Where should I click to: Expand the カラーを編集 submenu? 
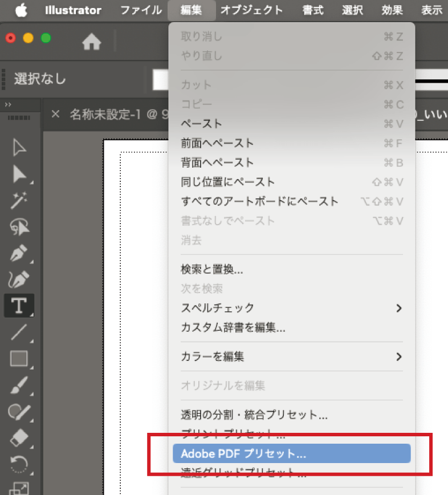(292, 356)
